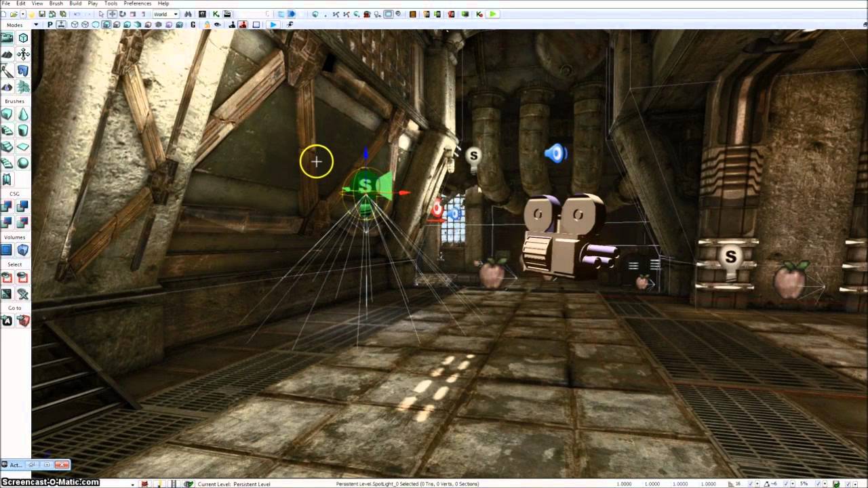Click the Save Level toolbar button
Viewport: 868px width, 488px height.
point(42,14)
